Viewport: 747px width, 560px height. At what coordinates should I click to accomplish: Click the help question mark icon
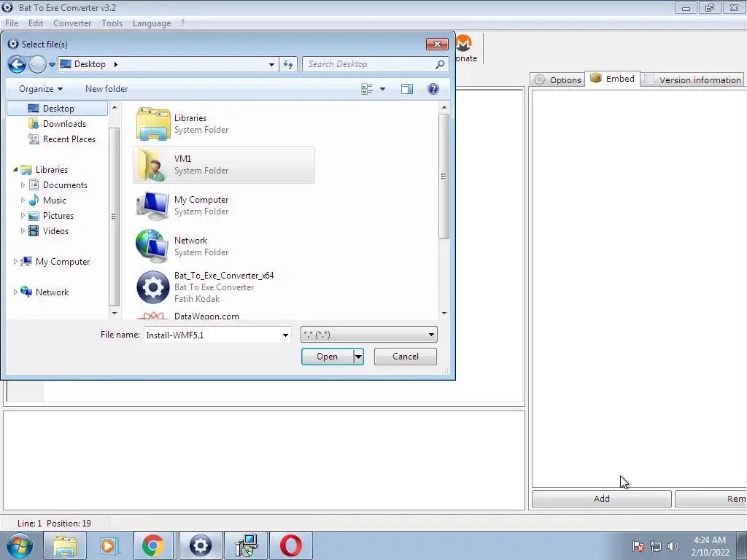point(433,89)
